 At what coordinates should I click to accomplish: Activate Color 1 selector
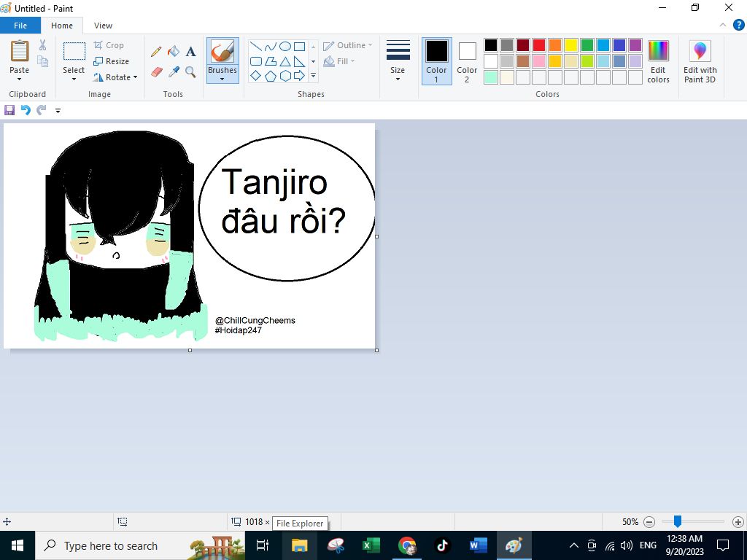pyautogui.click(x=436, y=61)
